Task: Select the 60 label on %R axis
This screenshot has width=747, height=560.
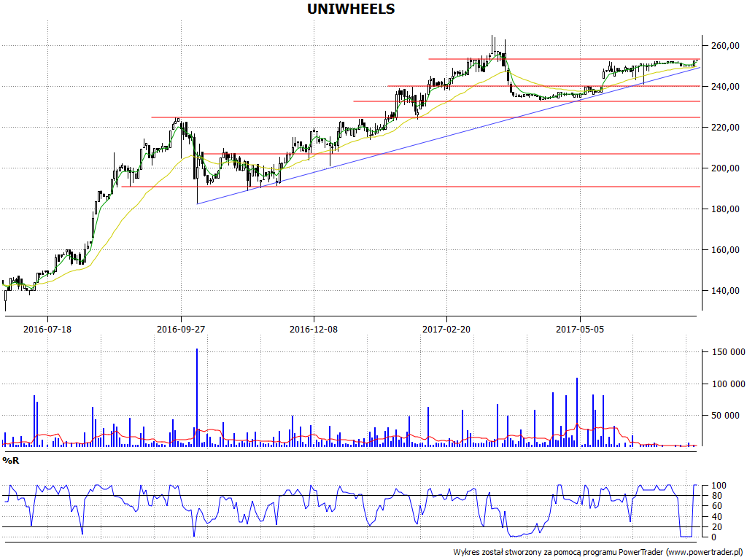Action: click(716, 506)
